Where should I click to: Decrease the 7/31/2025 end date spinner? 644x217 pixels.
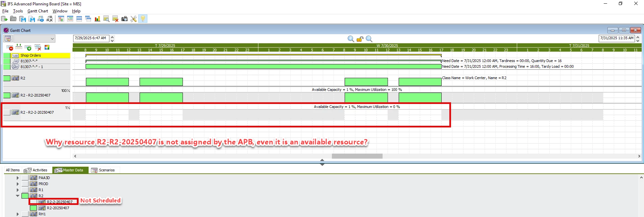[638, 40]
